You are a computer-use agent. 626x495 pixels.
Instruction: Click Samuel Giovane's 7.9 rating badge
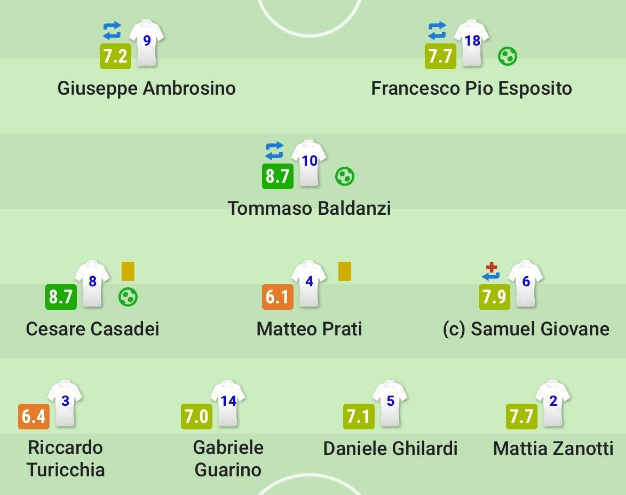[494, 297]
